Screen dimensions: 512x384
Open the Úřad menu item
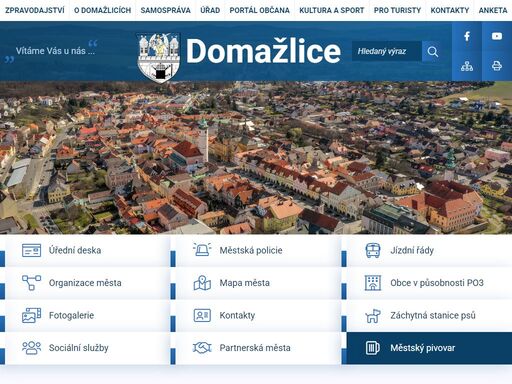click(210, 10)
